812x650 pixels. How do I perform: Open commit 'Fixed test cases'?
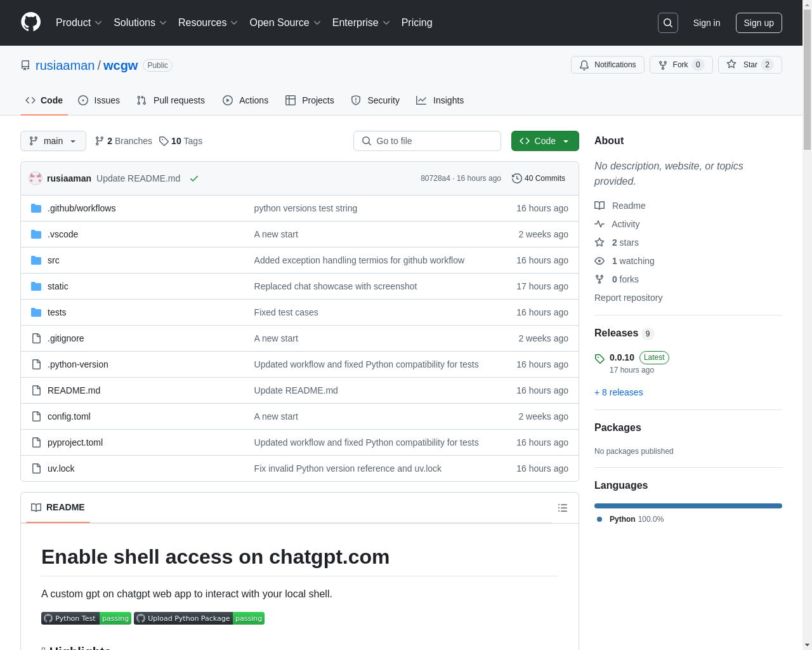(286, 312)
